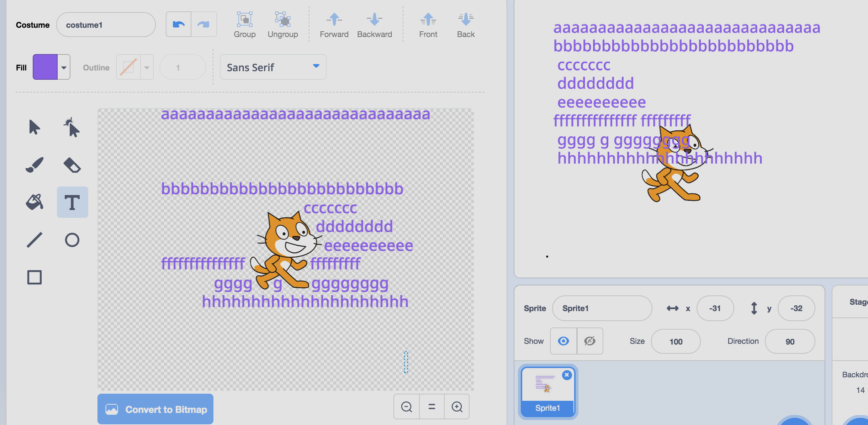Undo the last edit
This screenshot has height=425, width=868.
(179, 24)
